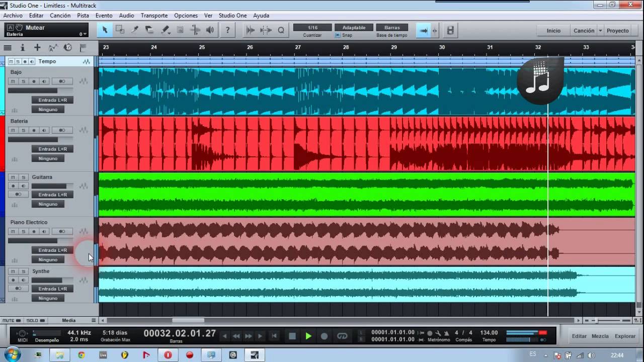Open the Explorar browser panel
Viewport: 644px width, 362px height.
625,336
